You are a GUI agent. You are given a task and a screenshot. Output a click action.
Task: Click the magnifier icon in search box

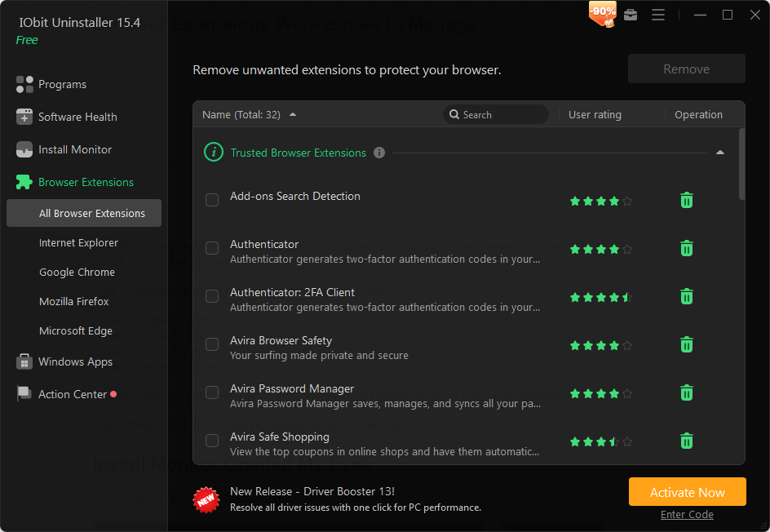(x=454, y=114)
